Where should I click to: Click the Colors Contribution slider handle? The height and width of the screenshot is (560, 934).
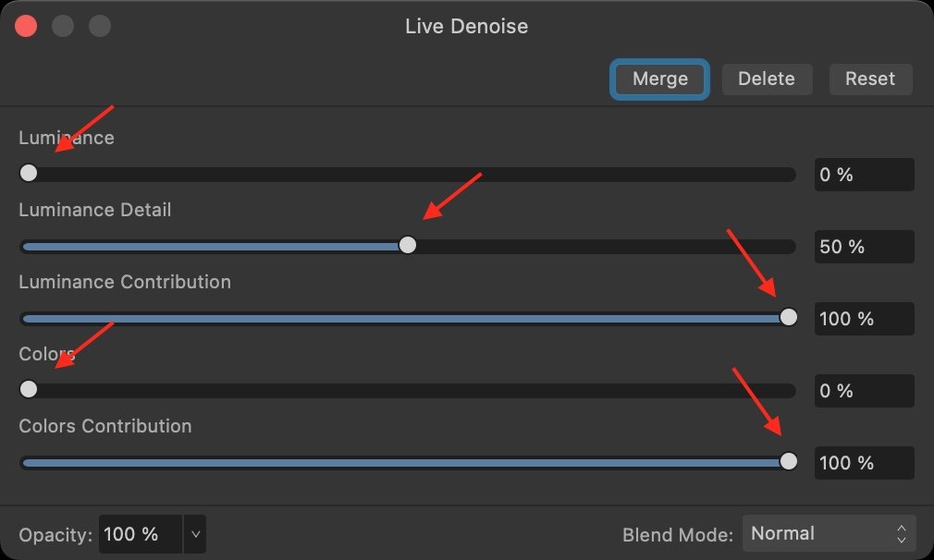pos(788,461)
